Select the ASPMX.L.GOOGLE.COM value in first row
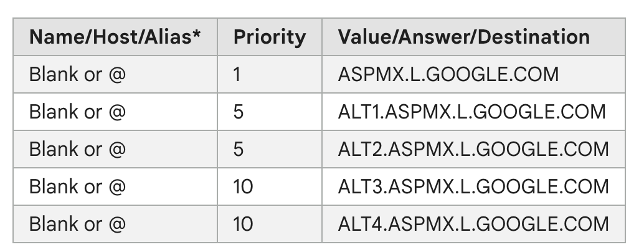Image resolution: width=644 pixels, height=252 pixels. tap(448, 74)
